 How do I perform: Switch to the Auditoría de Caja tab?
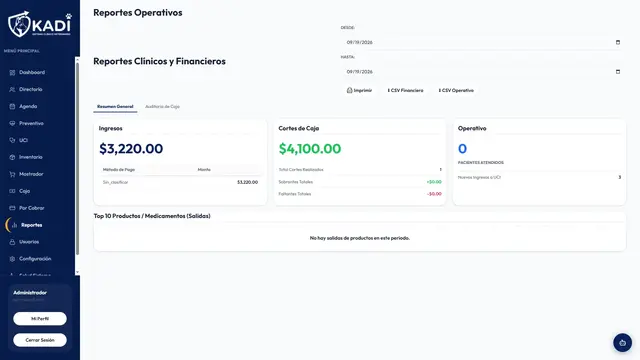(162, 107)
